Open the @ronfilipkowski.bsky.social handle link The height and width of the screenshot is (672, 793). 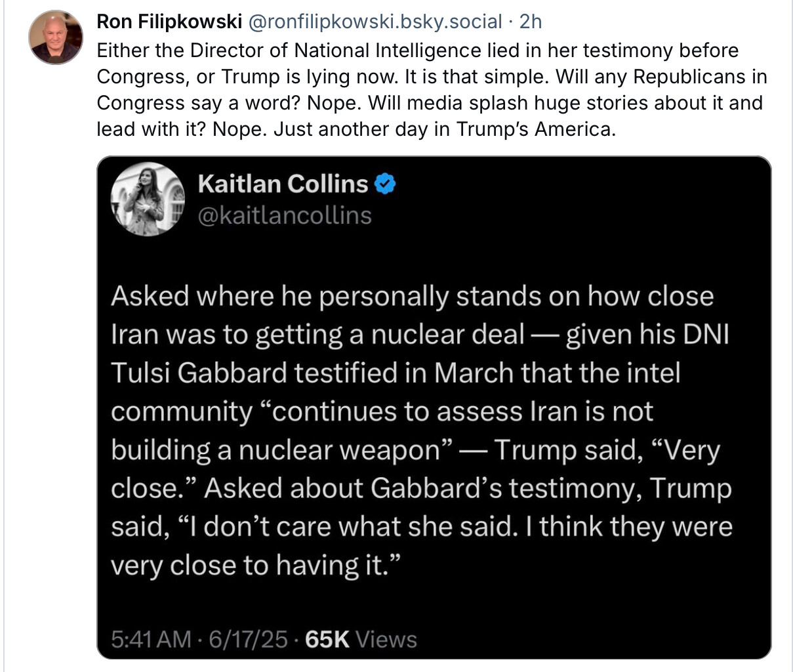click(x=375, y=22)
